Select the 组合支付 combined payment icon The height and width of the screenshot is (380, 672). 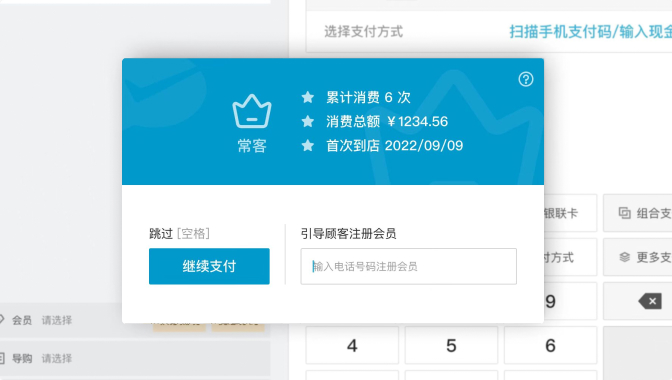624,213
